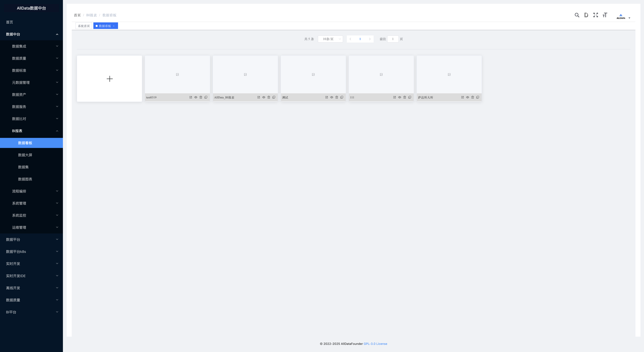This screenshot has width=644, height=352.
Task: Preview the AllData_BI报表 dashboard
Action: pyautogui.click(x=264, y=97)
